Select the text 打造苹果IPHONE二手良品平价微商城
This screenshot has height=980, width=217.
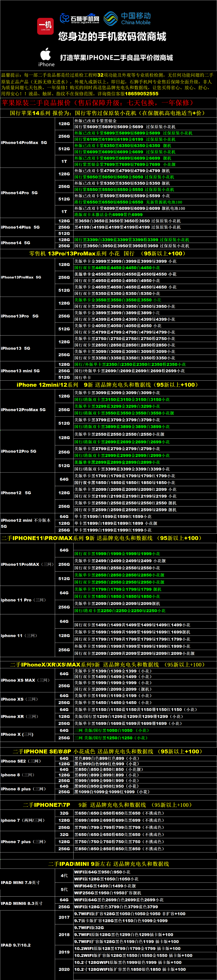click(116, 57)
